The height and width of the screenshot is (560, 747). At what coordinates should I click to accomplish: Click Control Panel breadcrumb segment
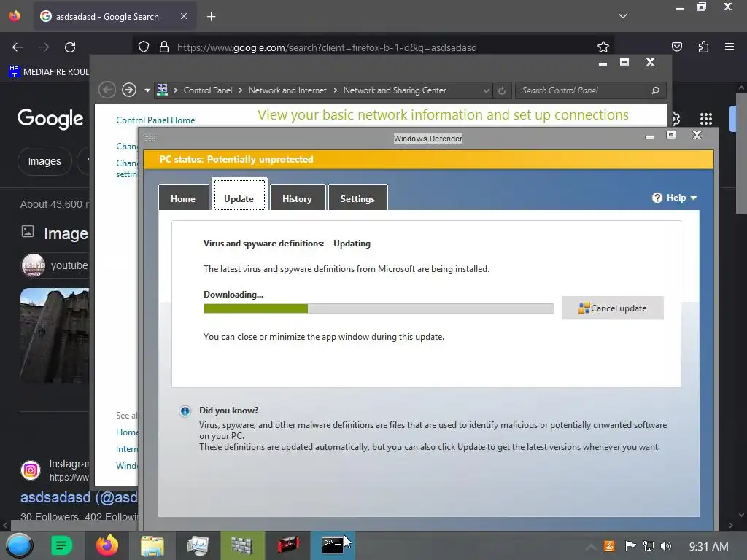pyautogui.click(x=208, y=90)
